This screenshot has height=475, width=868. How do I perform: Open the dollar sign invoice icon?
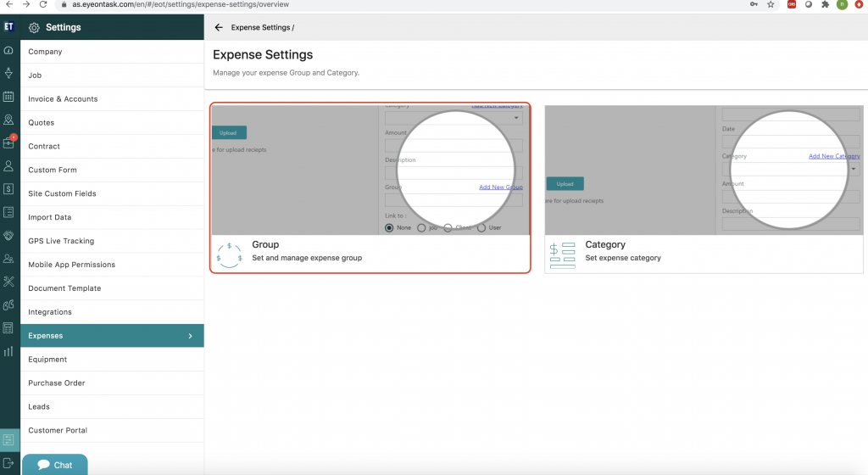point(8,189)
